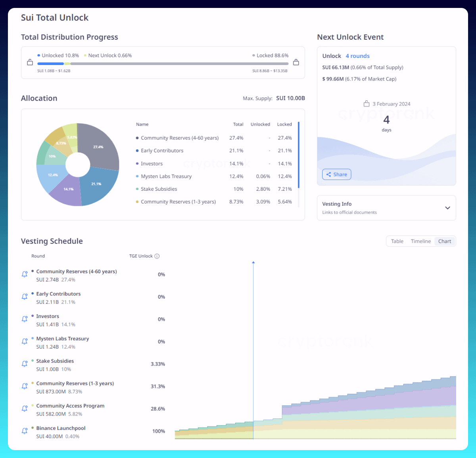
Task: Click Links to official documents text
Action: coord(349,213)
